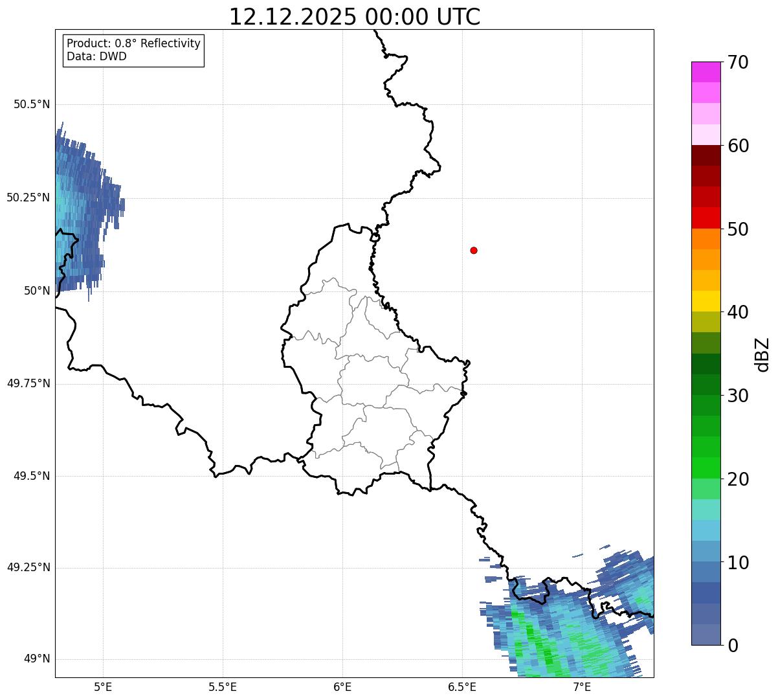Click the 'Data: DWD' text
This screenshot has width=778, height=700.
(x=96, y=56)
